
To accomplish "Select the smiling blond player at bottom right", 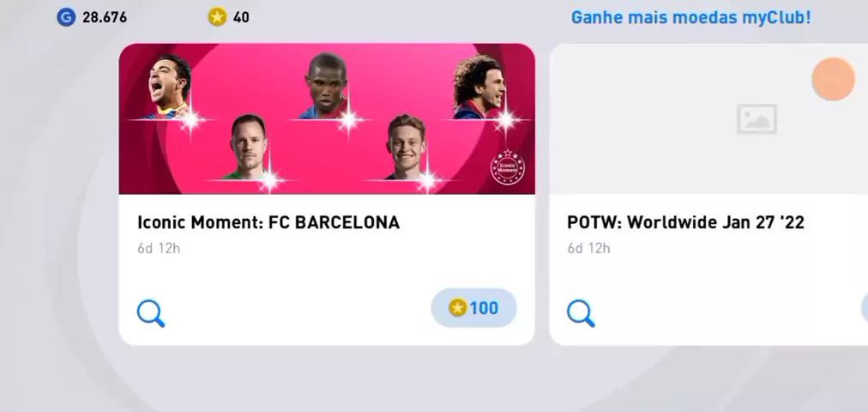I will coord(406,147).
